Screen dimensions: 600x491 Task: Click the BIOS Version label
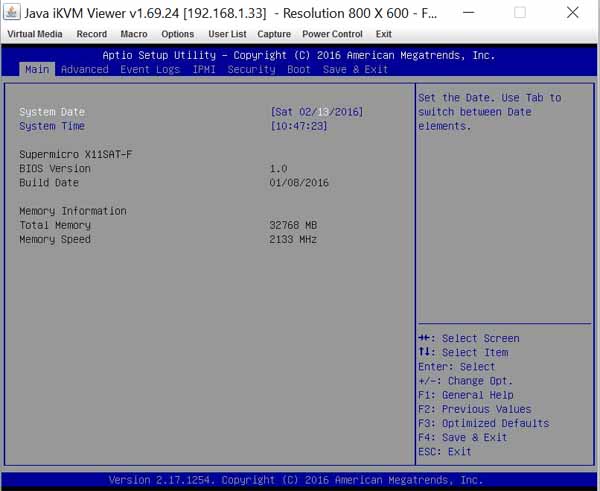coord(55,168)
